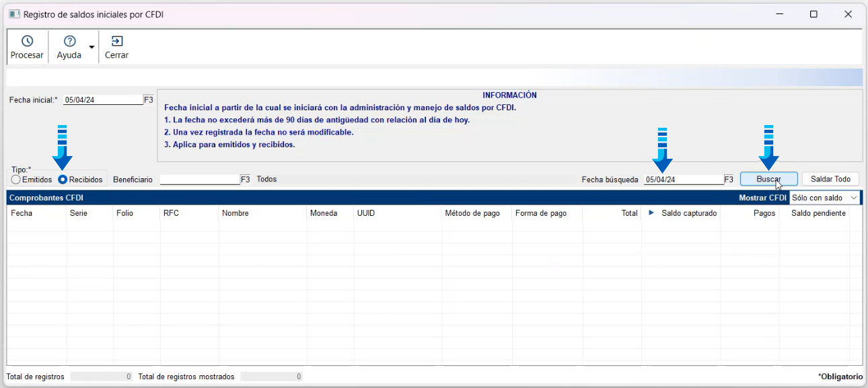Image resolution: width=868 pixels, height=388 pixels.
Task: Click the app icon in title bar
Action: point(14,14)
